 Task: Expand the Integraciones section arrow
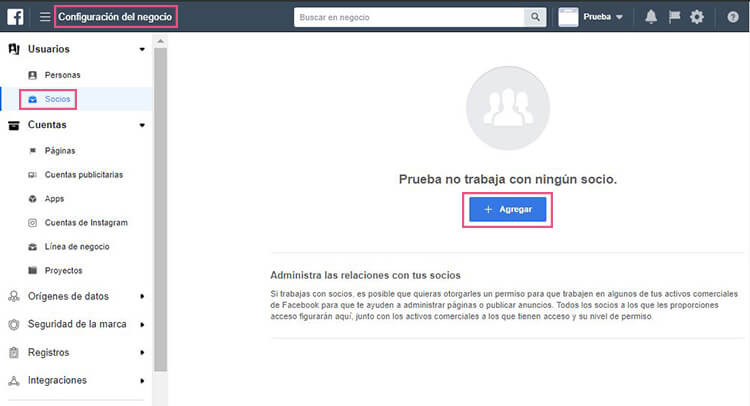[x=142, y=381]
